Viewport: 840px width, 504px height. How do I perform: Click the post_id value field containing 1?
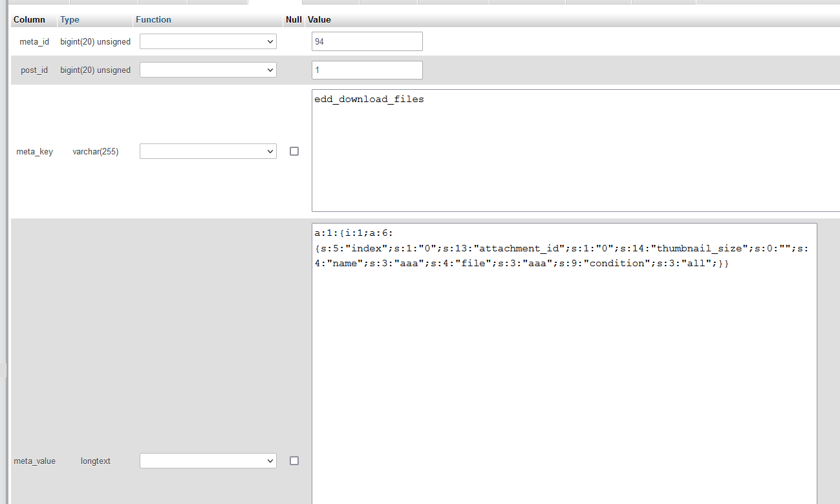coord(367,70)
